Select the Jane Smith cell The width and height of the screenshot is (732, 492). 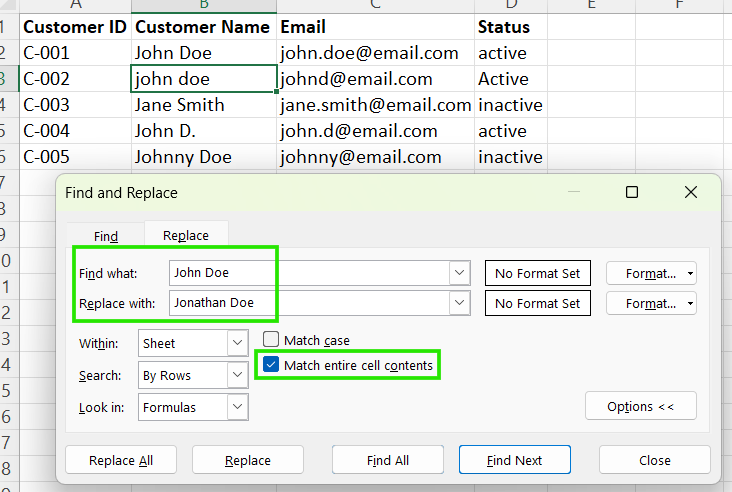[x=204, y=105]
